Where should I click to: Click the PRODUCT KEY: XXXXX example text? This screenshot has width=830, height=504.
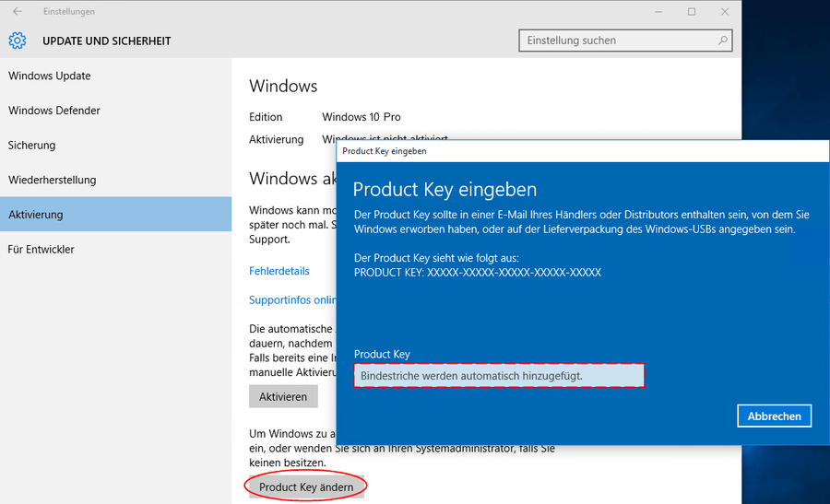(x=478, y=273)
